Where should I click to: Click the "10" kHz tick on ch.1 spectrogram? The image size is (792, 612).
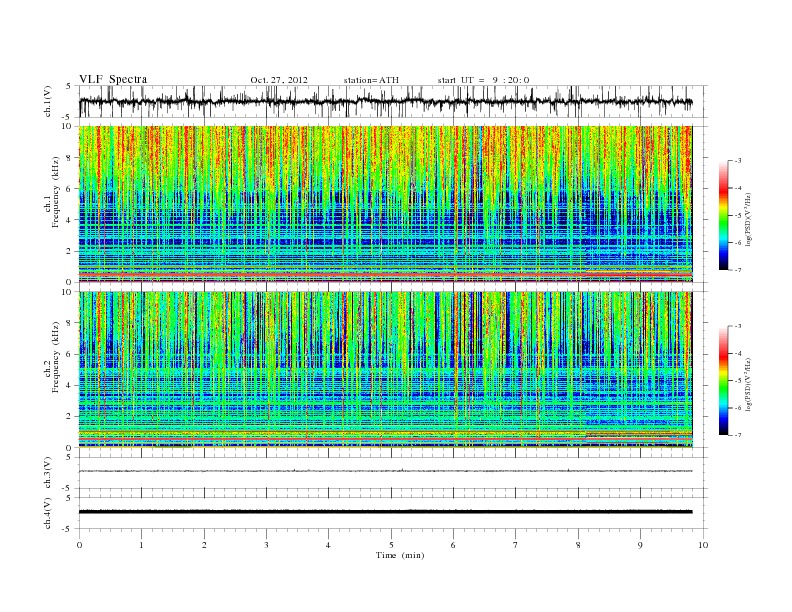[x=67, y=126]
